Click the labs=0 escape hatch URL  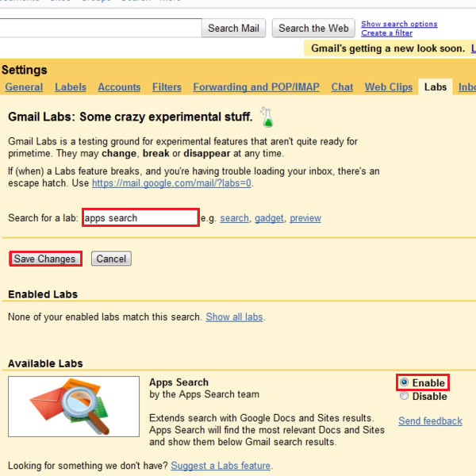click(x=171, y=183)
